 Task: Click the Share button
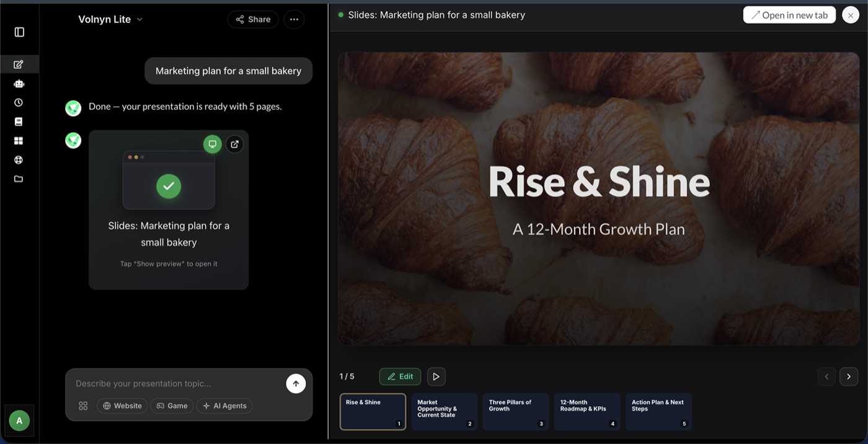[x=253, y=19]
